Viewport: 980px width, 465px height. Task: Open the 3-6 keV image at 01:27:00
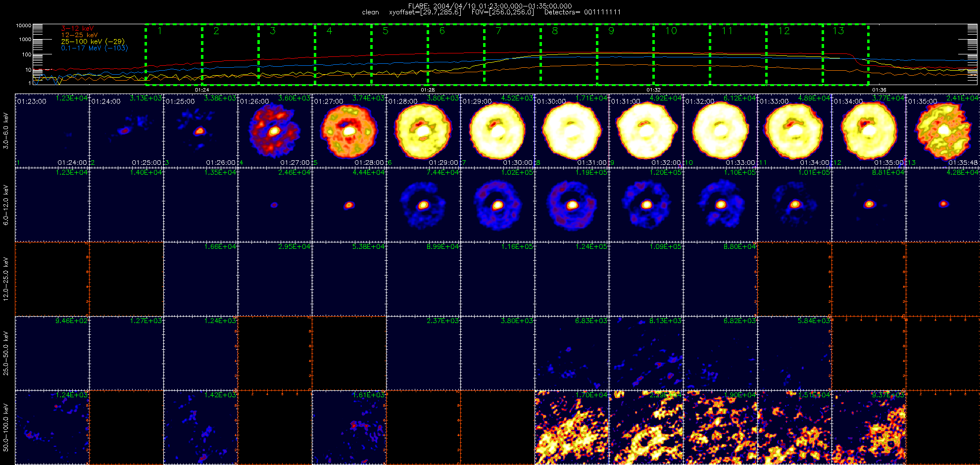point(349,131)
